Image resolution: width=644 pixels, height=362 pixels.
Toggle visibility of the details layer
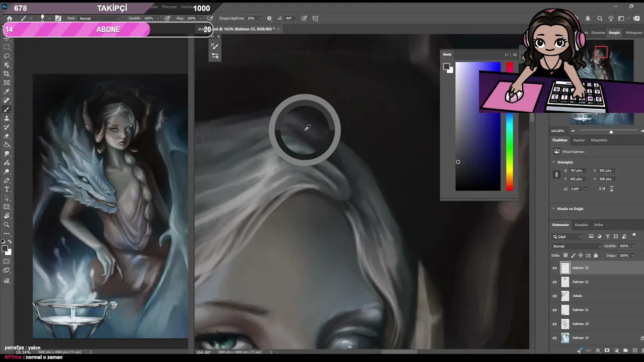555,296
